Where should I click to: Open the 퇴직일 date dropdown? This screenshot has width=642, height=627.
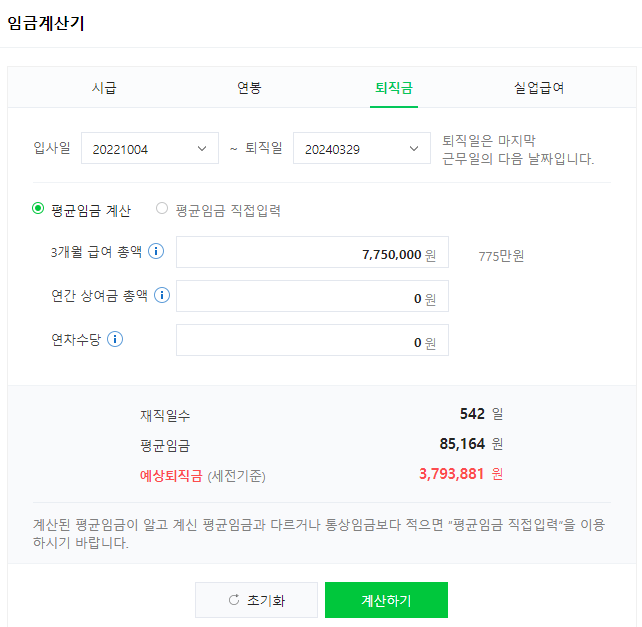[360, 149]
